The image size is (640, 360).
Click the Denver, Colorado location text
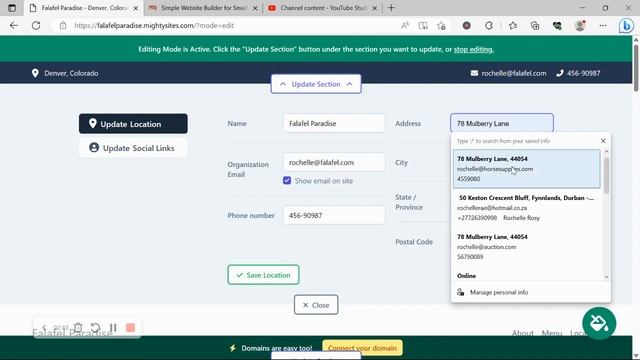tap(71, 73)
